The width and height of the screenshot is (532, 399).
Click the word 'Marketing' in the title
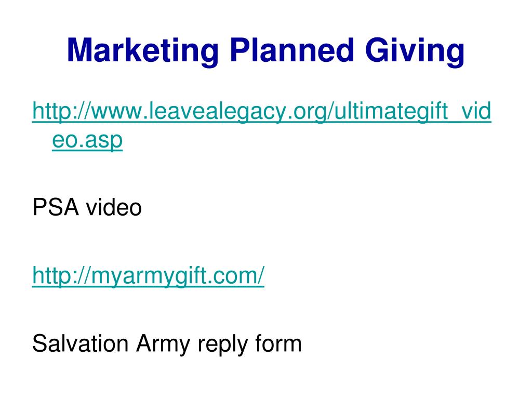click(x=142, y=51)
